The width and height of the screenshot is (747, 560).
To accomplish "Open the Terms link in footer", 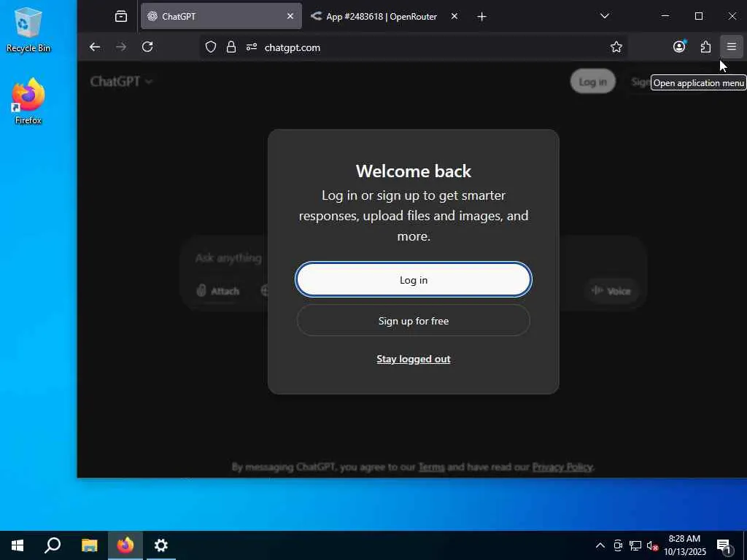I will [431, 467].
